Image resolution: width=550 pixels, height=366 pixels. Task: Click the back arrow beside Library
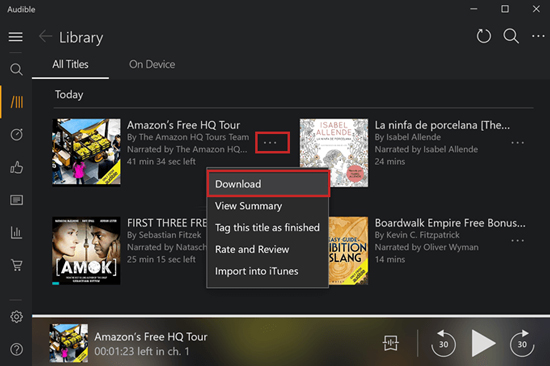point(45,36)
